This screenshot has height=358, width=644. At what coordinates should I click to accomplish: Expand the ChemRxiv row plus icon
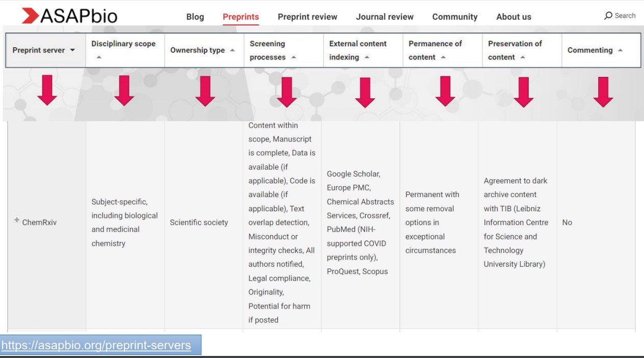pos(17,220)
